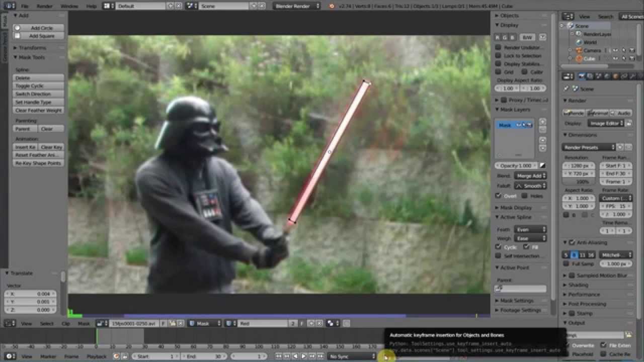Enable the Holes checkbox
Image resolution: width=644 pixels, height=362 pixels.
525,196
